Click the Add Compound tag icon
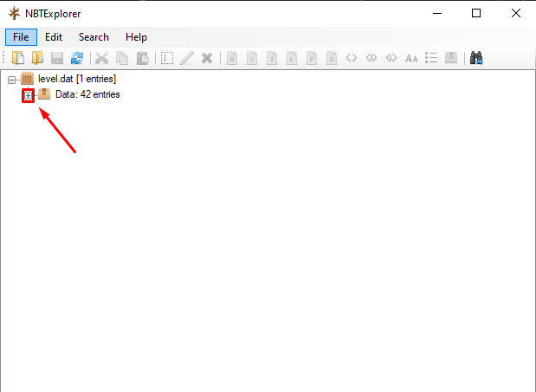Screen dimensions: 536x392 click(451, 58)
